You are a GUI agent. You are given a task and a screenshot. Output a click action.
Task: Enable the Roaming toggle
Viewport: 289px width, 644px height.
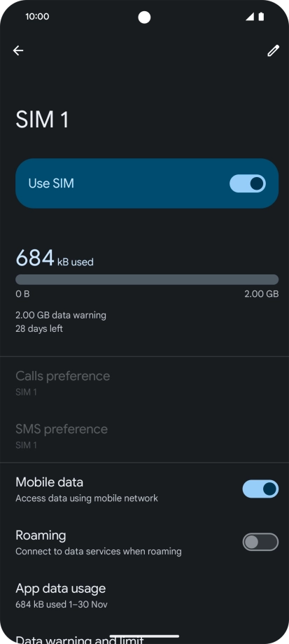click(x=261, y=542)
